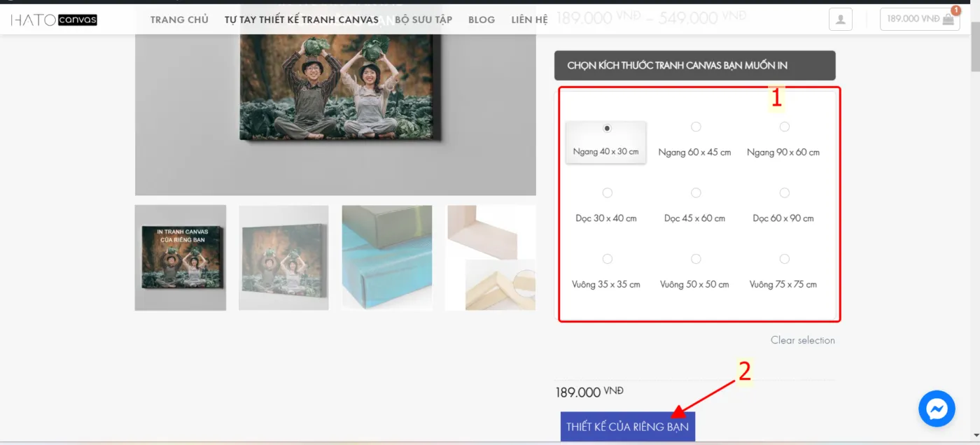Select the Vuông 50 x 50 cm option
This screenshot has height=445, width=980.
[695, 260]
